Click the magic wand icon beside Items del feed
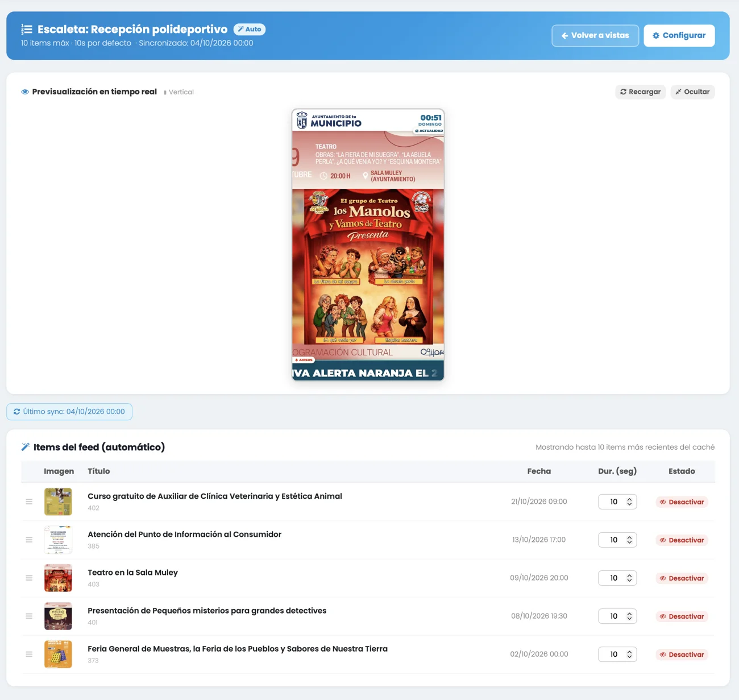The image size is (739, 700). pyautogui.click(x=25, y=447)
